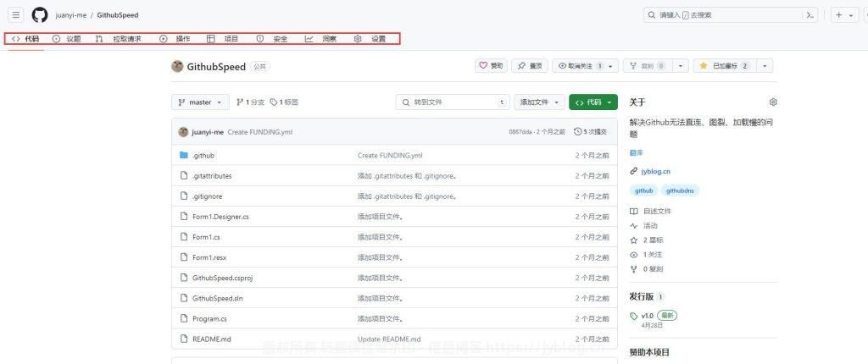Open the hamburger navigation menu

pyautogui.click(x=16, y=15)
